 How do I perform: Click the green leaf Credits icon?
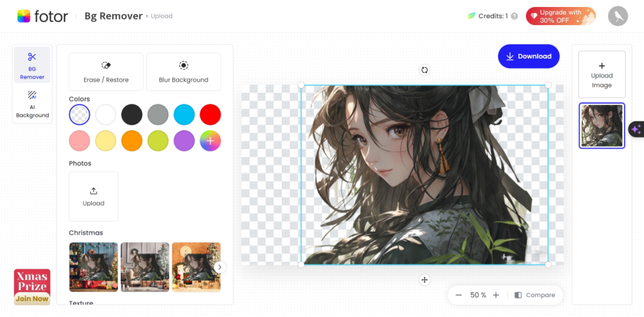click(x=472, y=16)
